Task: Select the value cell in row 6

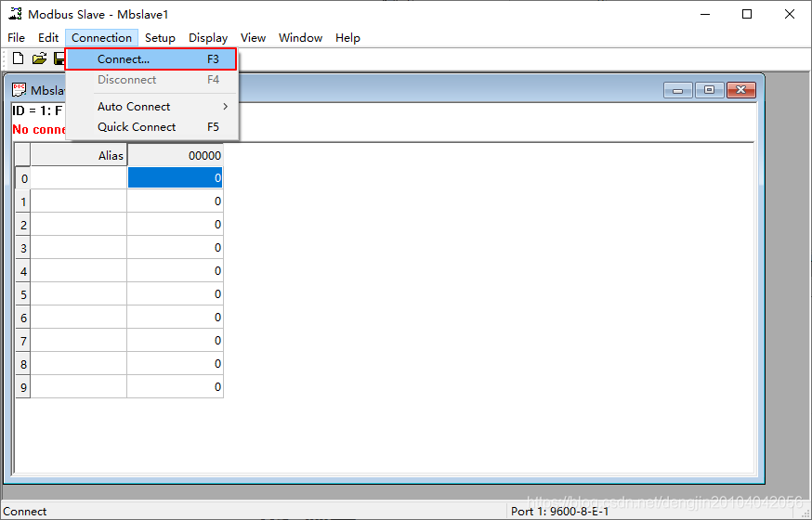Action: (175, 318)
